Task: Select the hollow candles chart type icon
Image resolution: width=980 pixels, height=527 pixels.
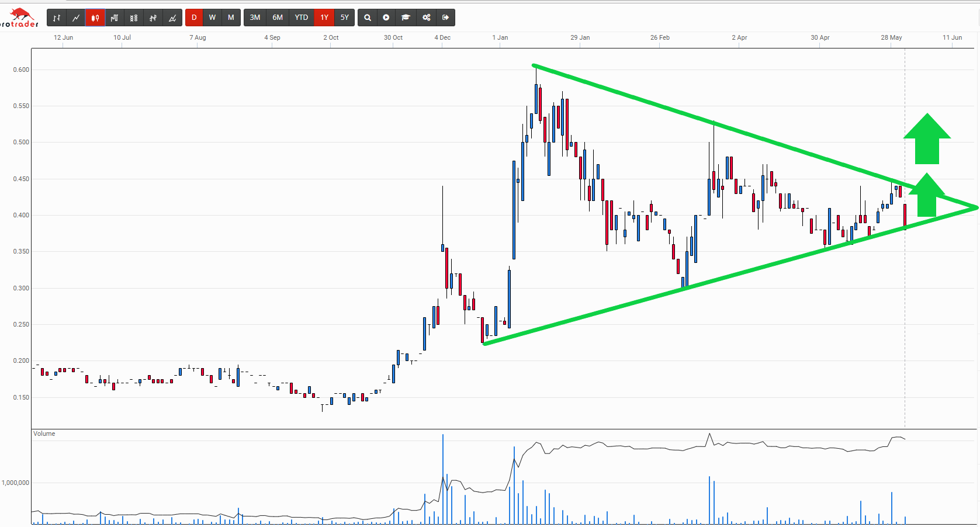Action: tap(134, 18)
